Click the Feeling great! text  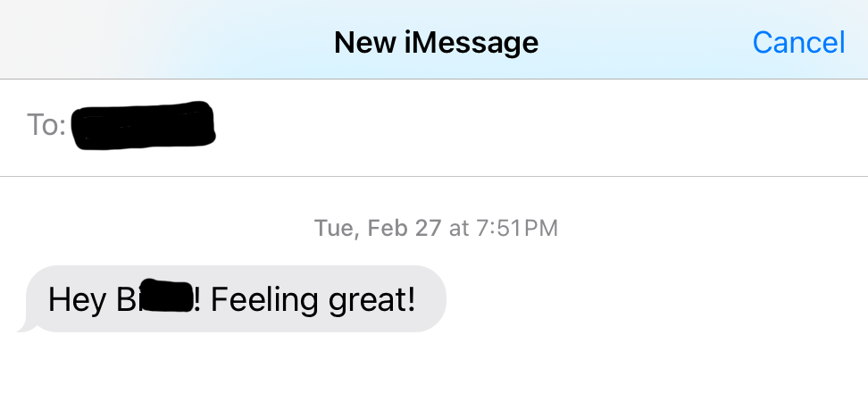pos(313,298)
